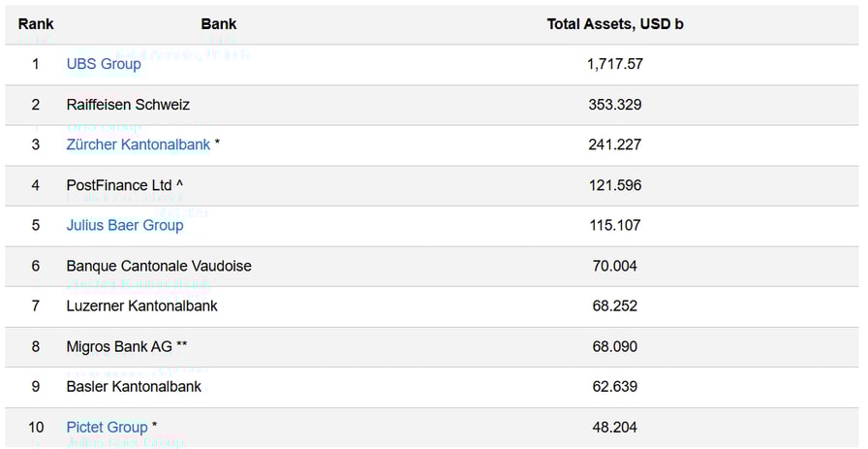Open the UBS Group link
This screenshot has width=868, height=449.
tap(103, 64)
